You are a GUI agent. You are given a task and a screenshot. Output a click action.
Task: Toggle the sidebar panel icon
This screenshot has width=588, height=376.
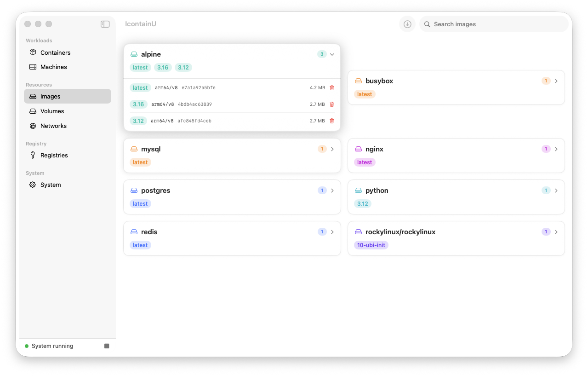click(105, 24)
